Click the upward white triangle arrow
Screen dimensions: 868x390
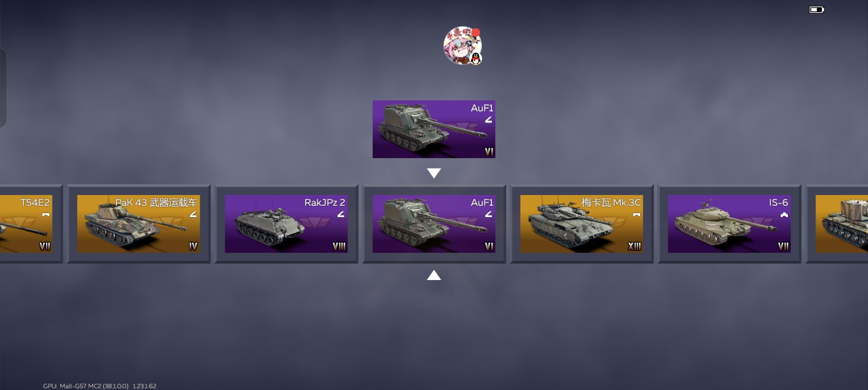click(434, 275)
